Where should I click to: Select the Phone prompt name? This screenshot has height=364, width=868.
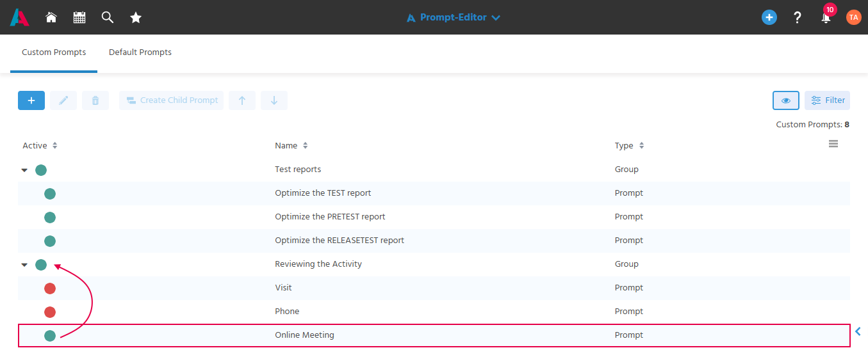[x=287, y=312]
